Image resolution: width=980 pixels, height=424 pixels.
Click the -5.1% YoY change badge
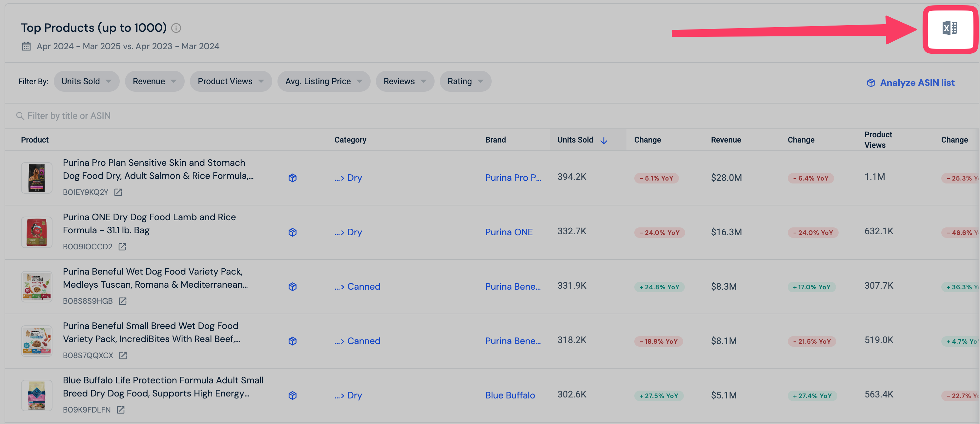pos(656,178)
